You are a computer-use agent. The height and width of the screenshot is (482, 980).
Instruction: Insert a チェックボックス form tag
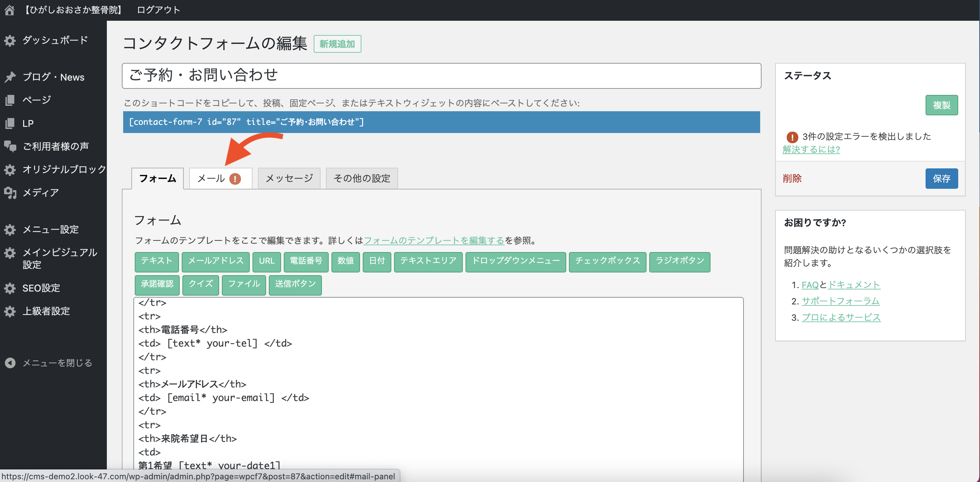tap(607, 261)
